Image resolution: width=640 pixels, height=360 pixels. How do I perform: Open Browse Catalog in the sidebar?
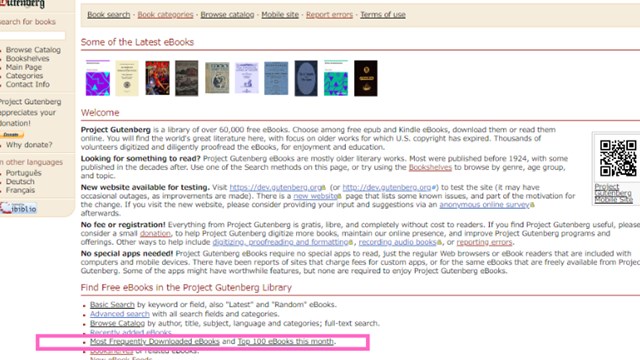pos(33,50)
